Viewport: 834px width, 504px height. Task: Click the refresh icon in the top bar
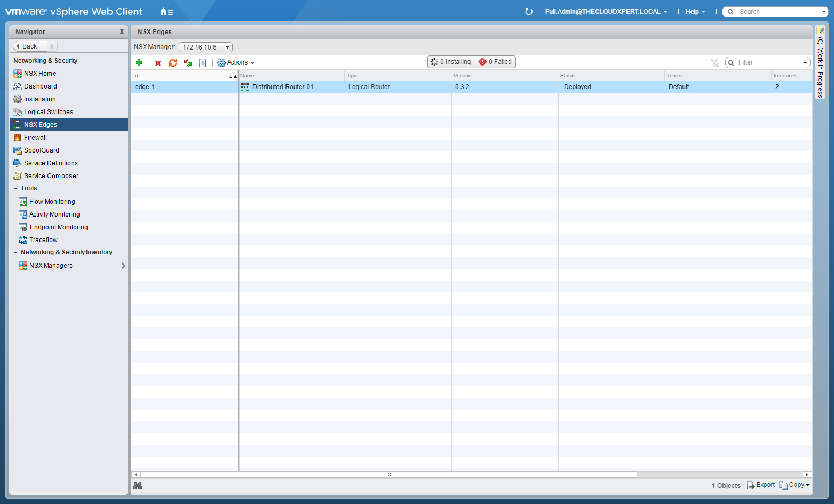(529, 12)
